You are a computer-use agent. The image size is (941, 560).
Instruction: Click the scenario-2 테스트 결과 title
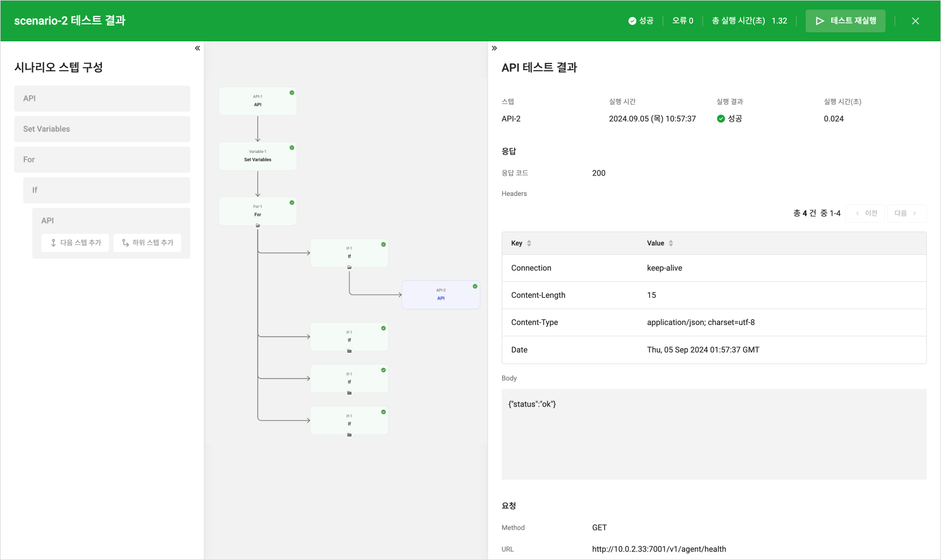[x=70, y=21]
